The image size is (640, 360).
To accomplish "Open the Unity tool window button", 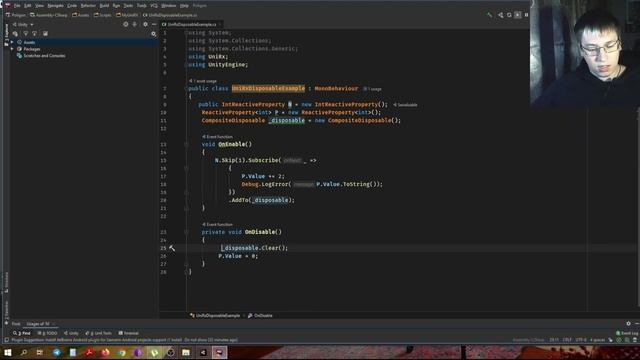I will pos(71,333).
